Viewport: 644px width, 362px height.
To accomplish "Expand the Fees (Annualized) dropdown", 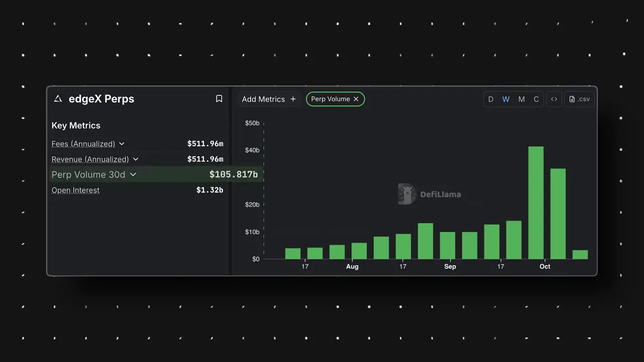I will [x=122, y=144].
